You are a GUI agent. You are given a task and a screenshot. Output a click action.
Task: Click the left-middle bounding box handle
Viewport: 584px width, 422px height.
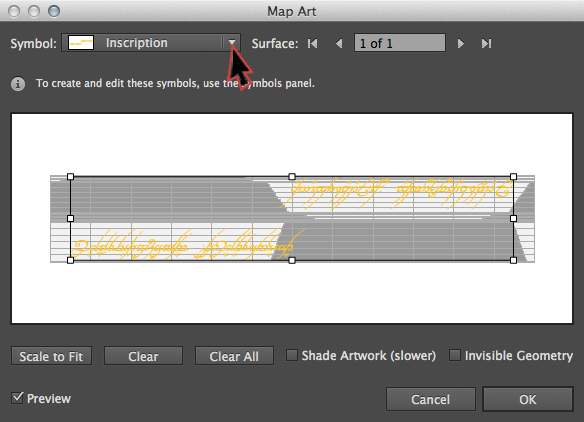tap(70, 219)
